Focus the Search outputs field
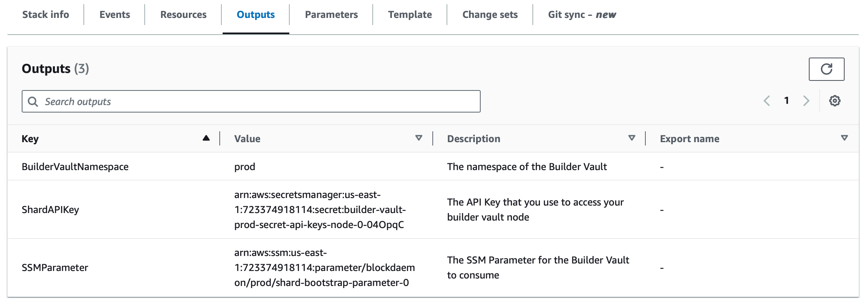Viewport: 868px width, 306px height. click(x=258, y=102)
